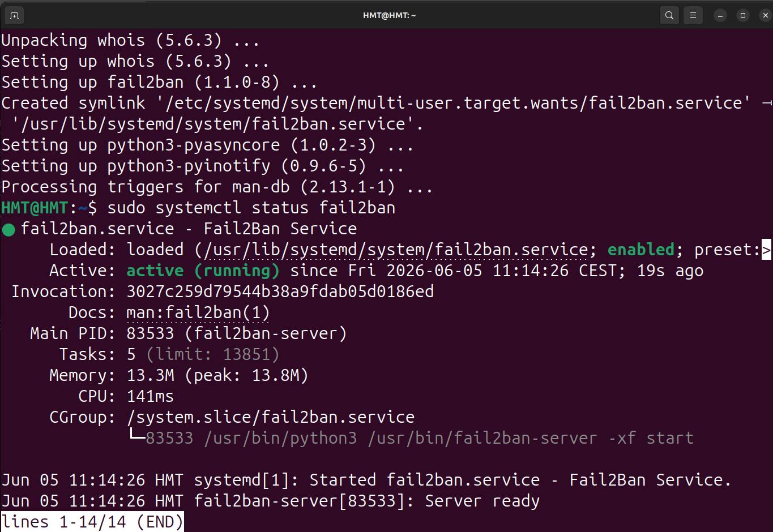Open the terminal search tool

click(669, 15)
